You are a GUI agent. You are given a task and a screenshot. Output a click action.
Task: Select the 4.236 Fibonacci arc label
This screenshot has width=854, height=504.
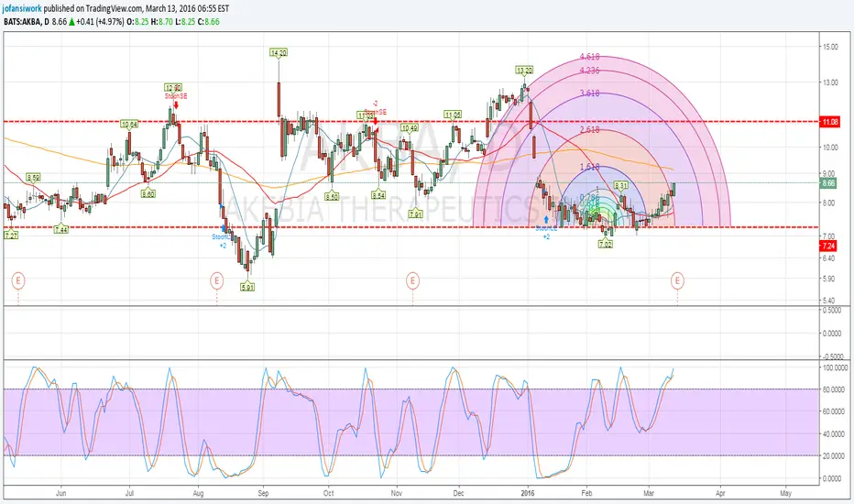[590, 71]
